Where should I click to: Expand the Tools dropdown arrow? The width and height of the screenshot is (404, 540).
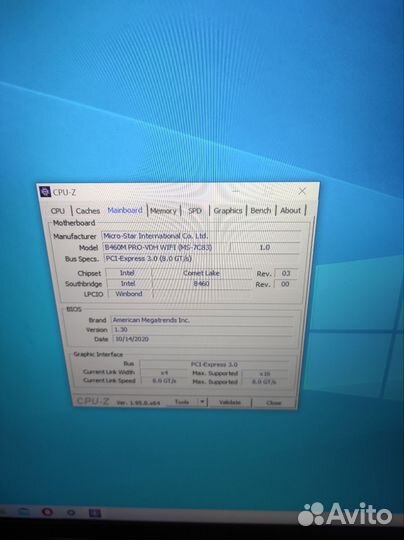coord(203,402)
